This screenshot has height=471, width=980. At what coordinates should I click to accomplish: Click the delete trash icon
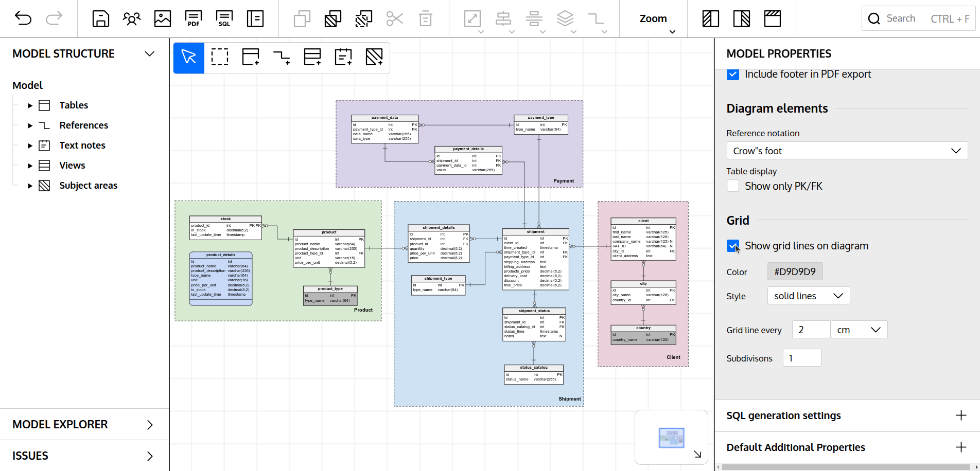tap(426, 19)
